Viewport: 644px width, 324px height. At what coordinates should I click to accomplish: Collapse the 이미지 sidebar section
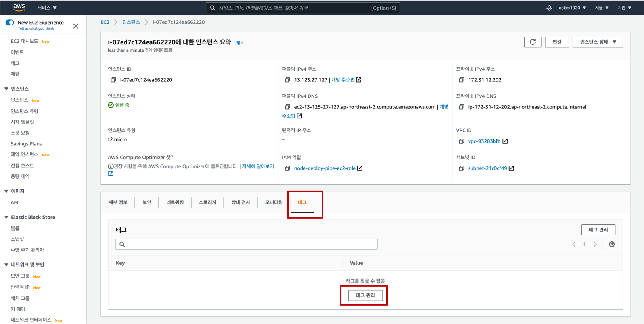click(6, 191)
